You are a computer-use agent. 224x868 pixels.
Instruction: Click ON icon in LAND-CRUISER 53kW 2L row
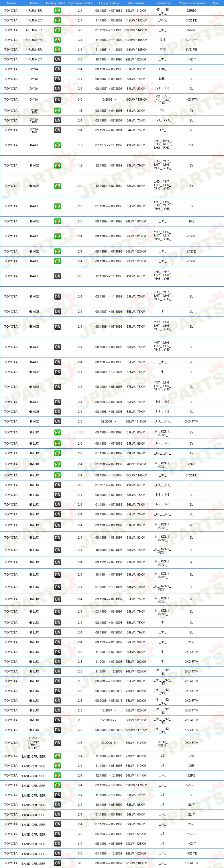pyautogui.click(x=58, y=795)
